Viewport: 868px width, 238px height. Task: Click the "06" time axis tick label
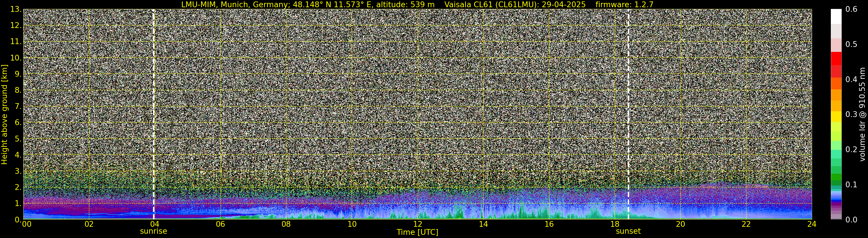(x=220, y=224)
